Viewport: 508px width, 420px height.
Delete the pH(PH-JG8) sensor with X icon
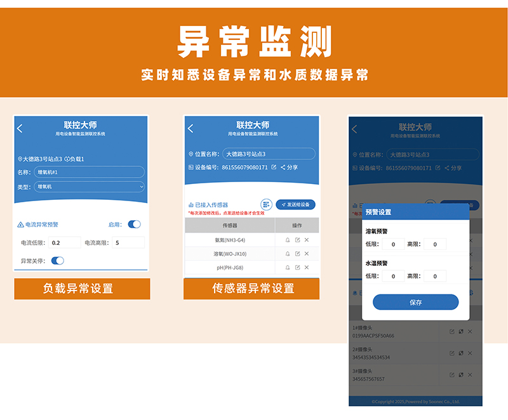click(306, 268)
